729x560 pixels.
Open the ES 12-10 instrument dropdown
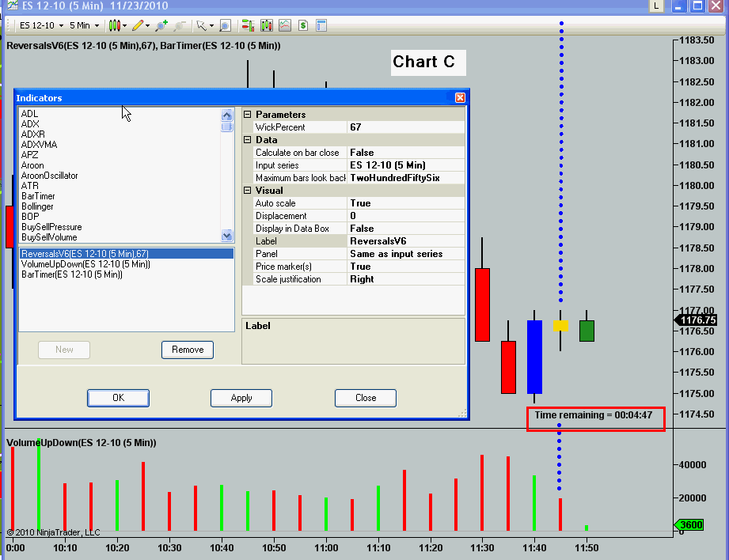click(x=41, y=25)
